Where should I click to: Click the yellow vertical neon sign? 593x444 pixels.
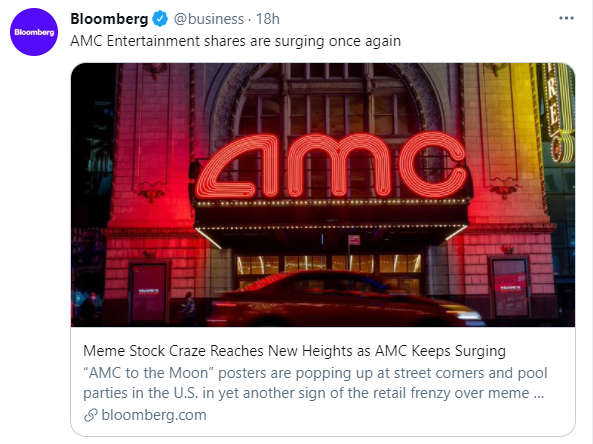(x=560, y=113)
